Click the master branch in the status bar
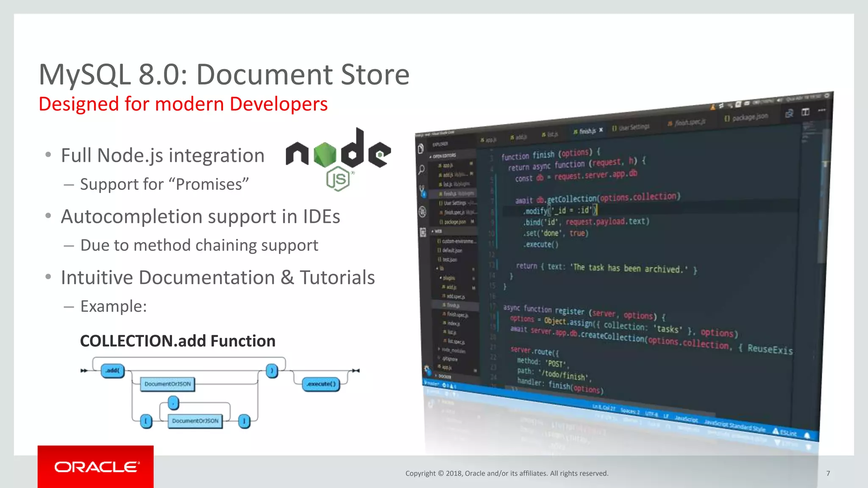This screenshot has width=868, height=488. click(432, 383)
